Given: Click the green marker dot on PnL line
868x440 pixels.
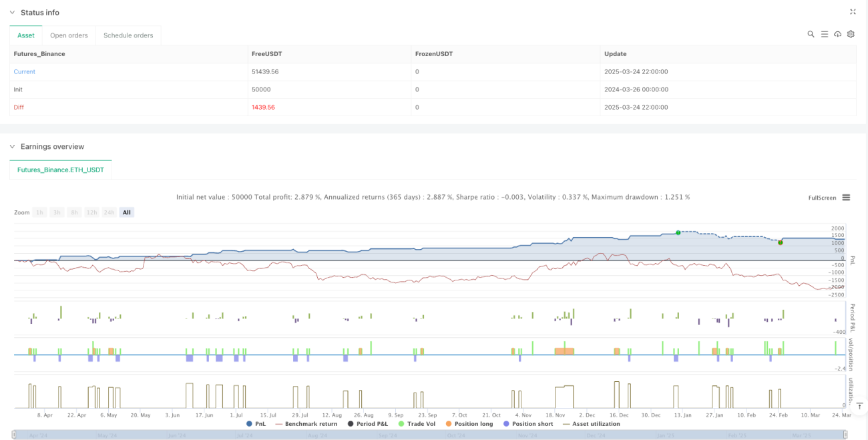Looking at the screenshot, I should 678,232.
